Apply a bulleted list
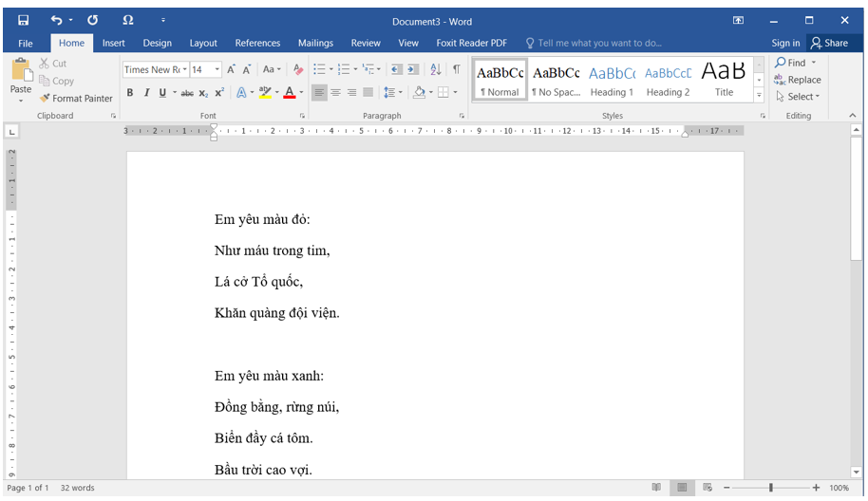The image size is (868, 501). click(x=319, y=69)
